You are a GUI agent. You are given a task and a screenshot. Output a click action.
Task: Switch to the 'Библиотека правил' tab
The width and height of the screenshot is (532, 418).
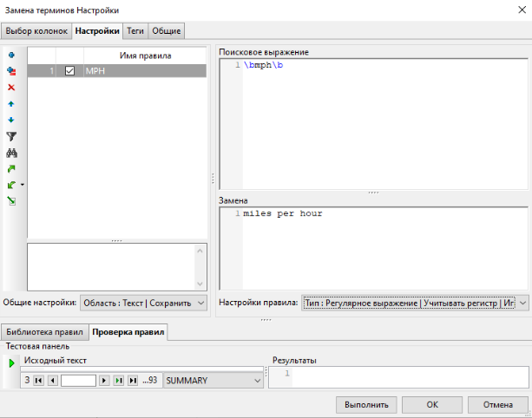coord(44,332)
